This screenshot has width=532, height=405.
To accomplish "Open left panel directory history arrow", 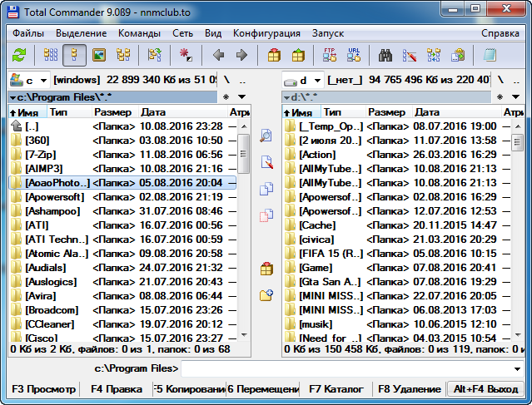I will tap(242, 97).
